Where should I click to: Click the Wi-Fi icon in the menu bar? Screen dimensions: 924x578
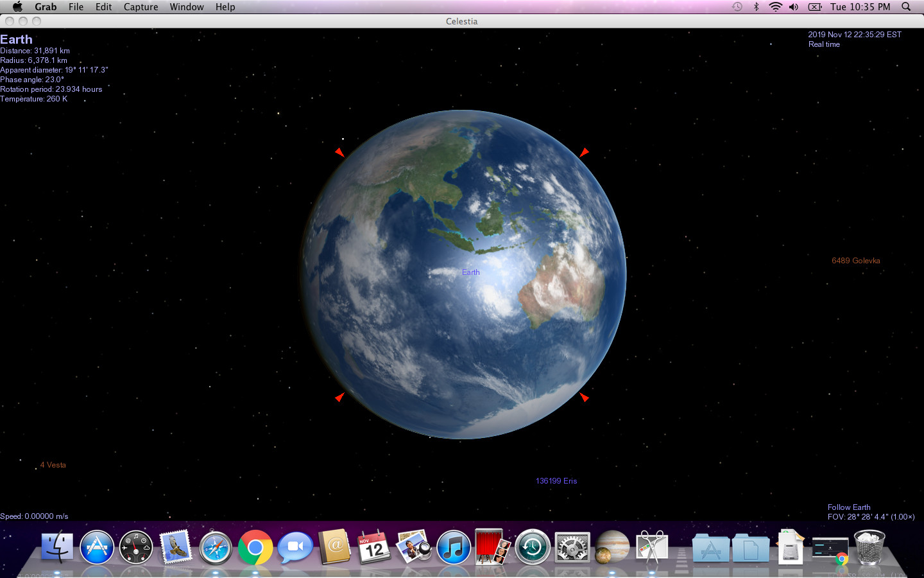coord(776,7)
